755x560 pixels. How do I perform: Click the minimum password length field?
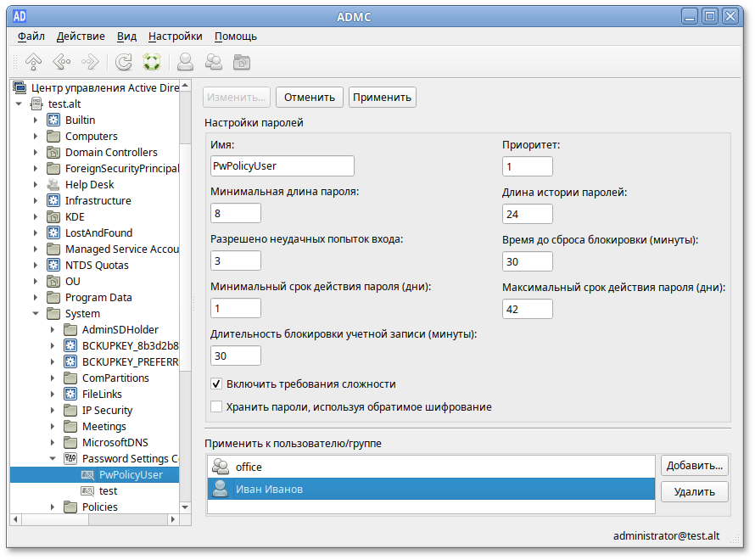point(236,213)
